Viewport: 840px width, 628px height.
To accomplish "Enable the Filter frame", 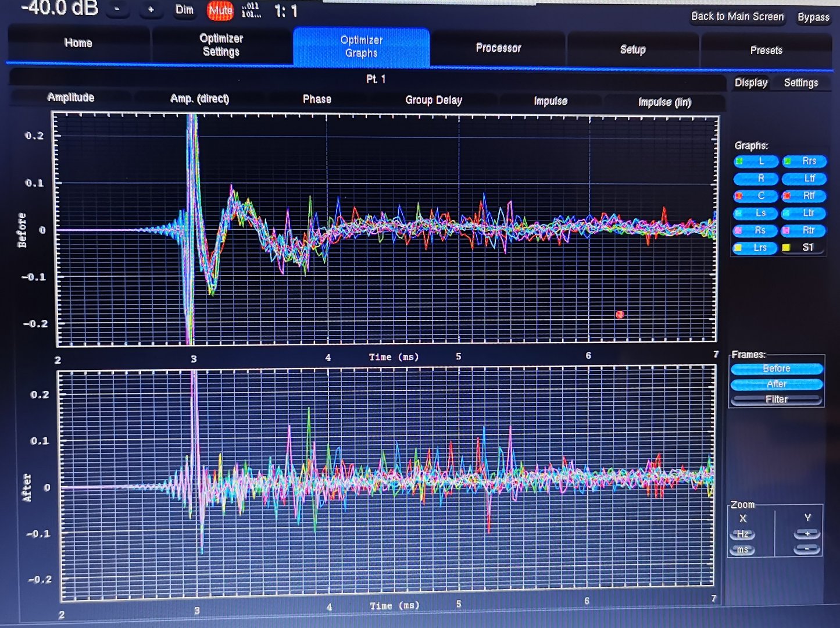I will click(776, 399).
